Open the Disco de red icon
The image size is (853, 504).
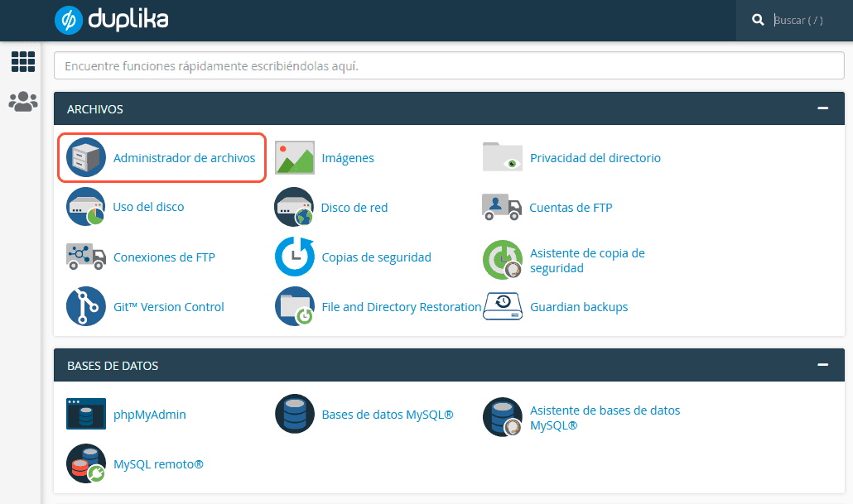point(295,207)
